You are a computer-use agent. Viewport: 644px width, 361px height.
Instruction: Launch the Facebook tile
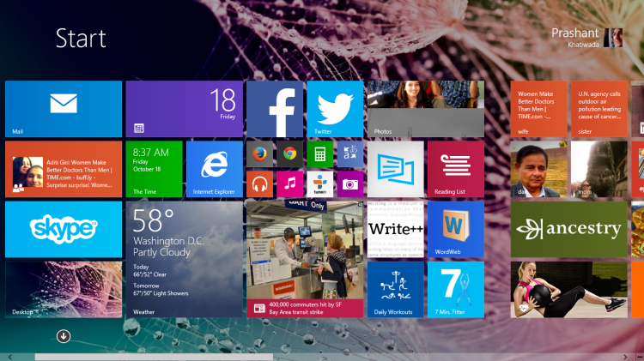[x=275, y=109]
